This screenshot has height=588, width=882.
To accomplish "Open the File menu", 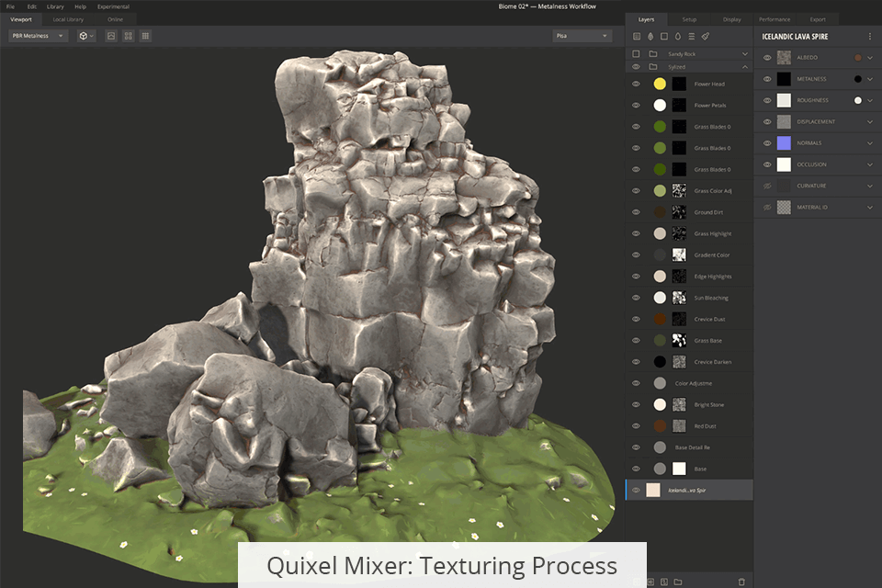I will [11, 6].
